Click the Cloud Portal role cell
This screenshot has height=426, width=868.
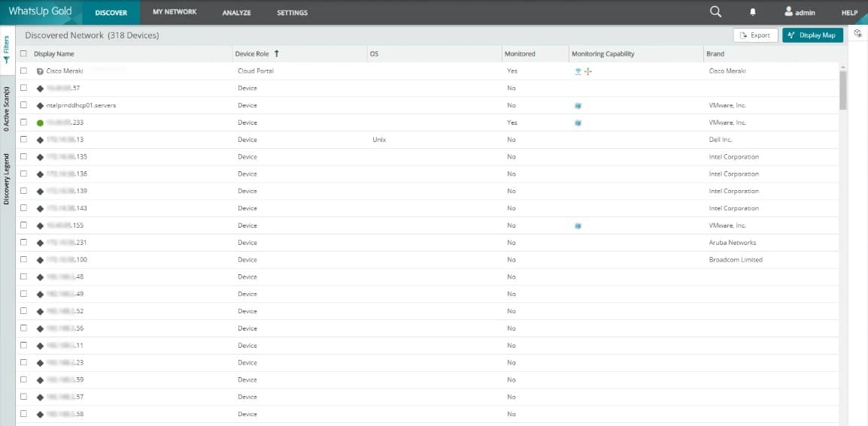(256, 71)
